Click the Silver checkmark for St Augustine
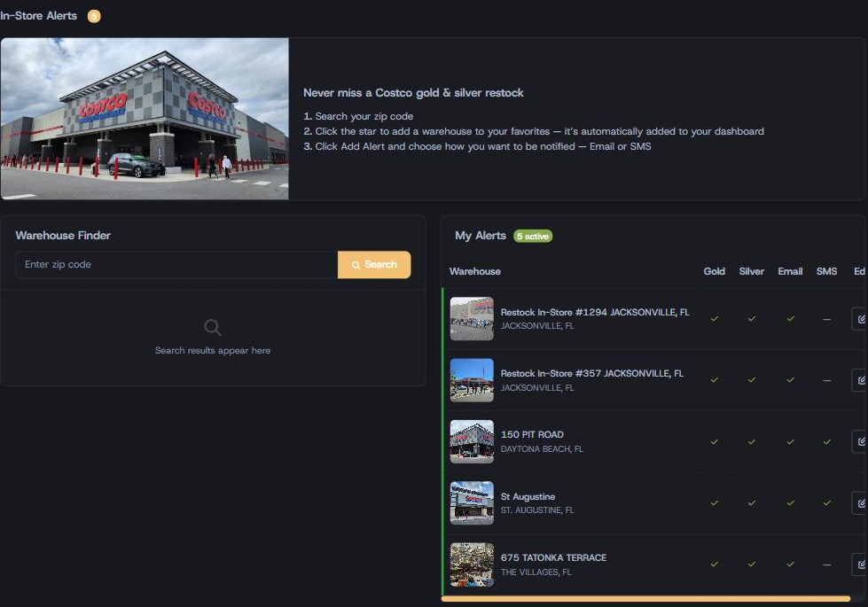Image resolution: width=868 pixels, height=607 pixels. tap(751, 503)
